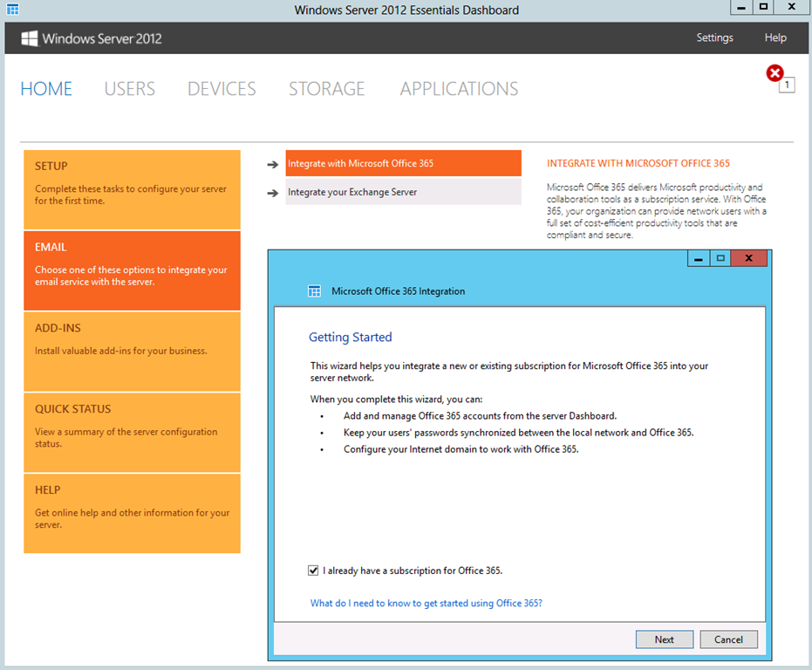Select the STORAGE tab

pos(327,89)
